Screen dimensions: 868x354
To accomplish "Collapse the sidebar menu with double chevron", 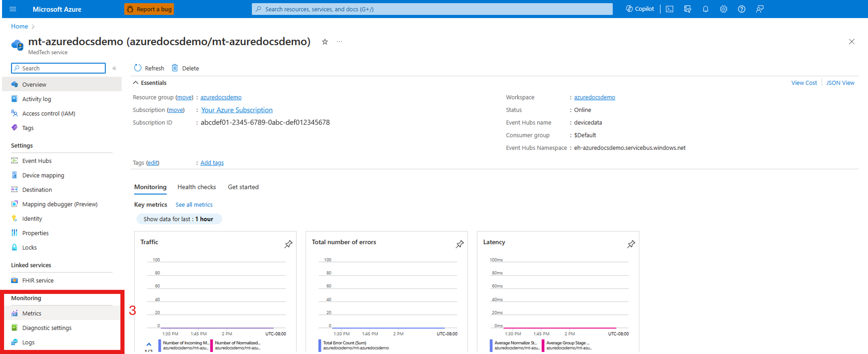I will point(114,68).
